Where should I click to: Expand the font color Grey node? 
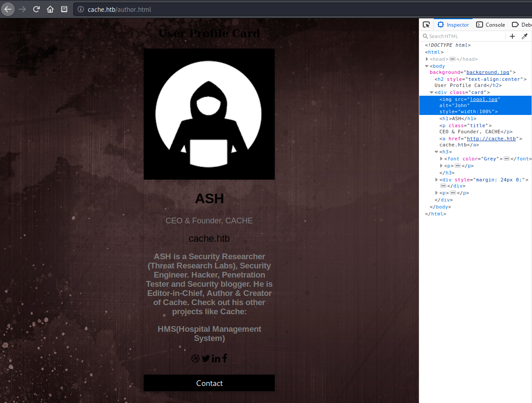pos(441,159)
